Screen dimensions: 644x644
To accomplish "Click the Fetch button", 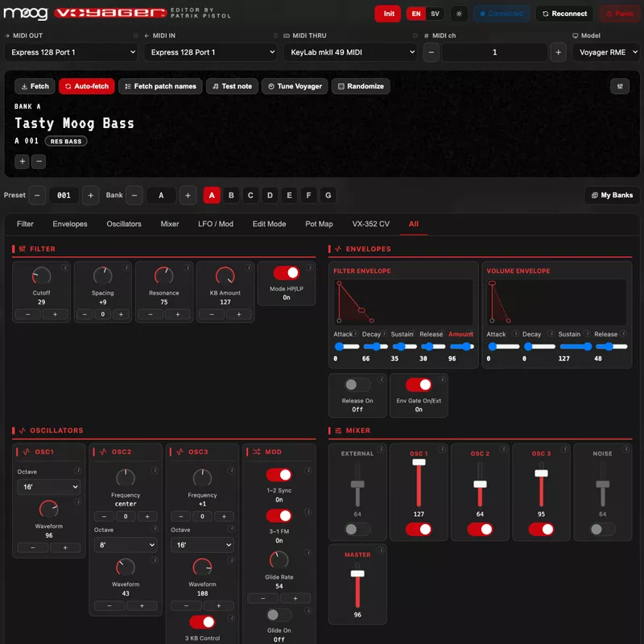I will click(x=35, y=86).
